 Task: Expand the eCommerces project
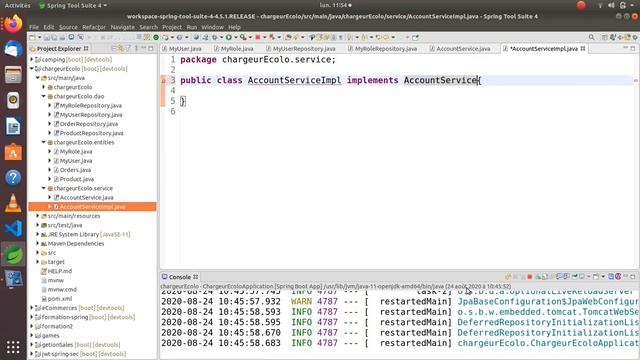32,308
